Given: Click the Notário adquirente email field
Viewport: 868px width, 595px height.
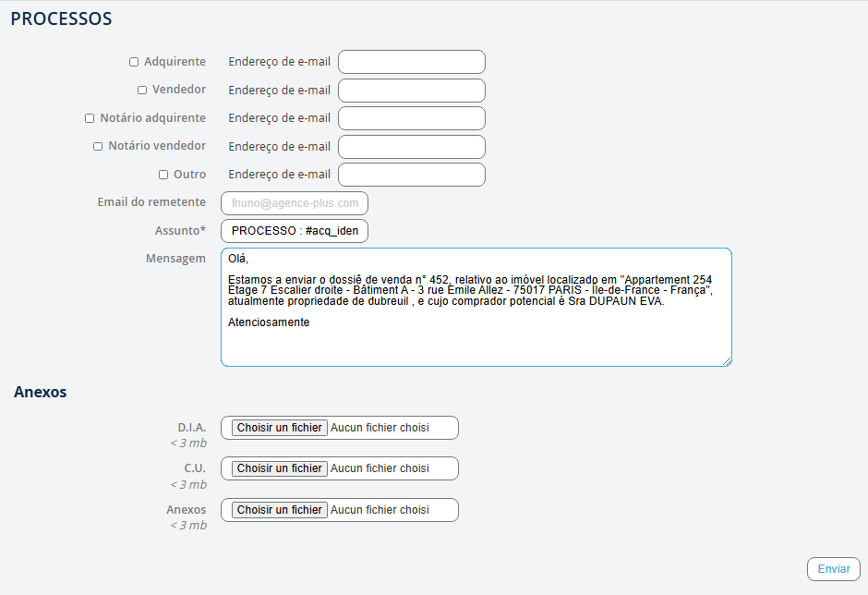Looking at the screenshot, I should [x=411, y=118].
